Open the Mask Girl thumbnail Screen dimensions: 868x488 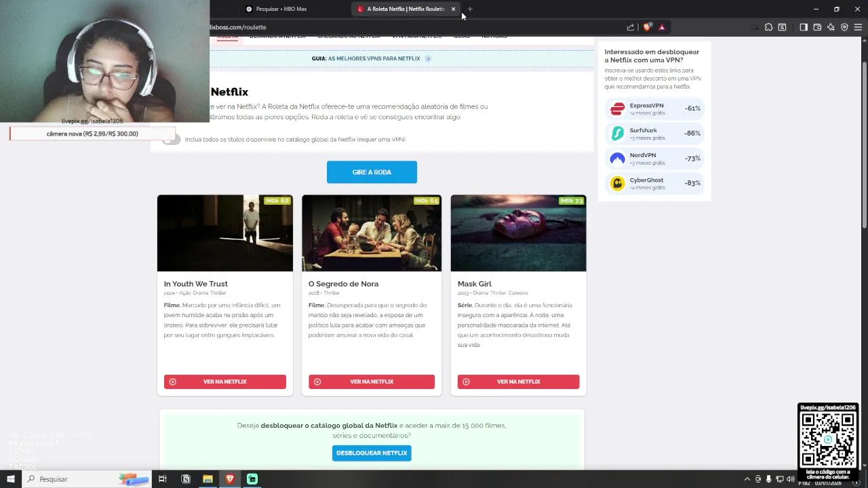[x=518, y=233]
